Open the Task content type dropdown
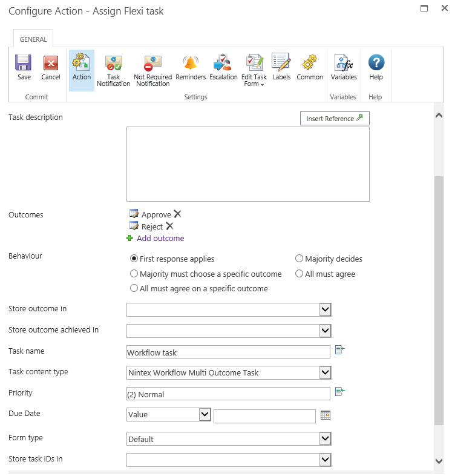Image resolution: width=452 pixels, height=476 pixels. (x=325, y=372)
